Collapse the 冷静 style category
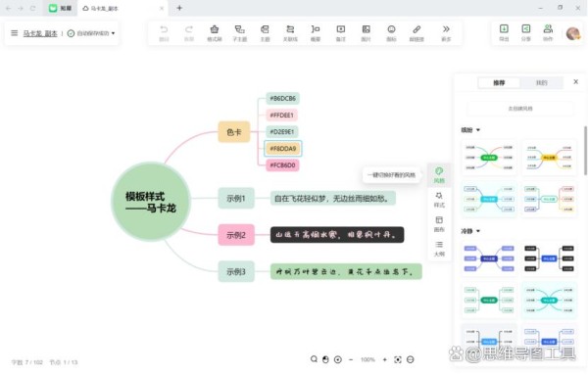 [x=478, y=231]
